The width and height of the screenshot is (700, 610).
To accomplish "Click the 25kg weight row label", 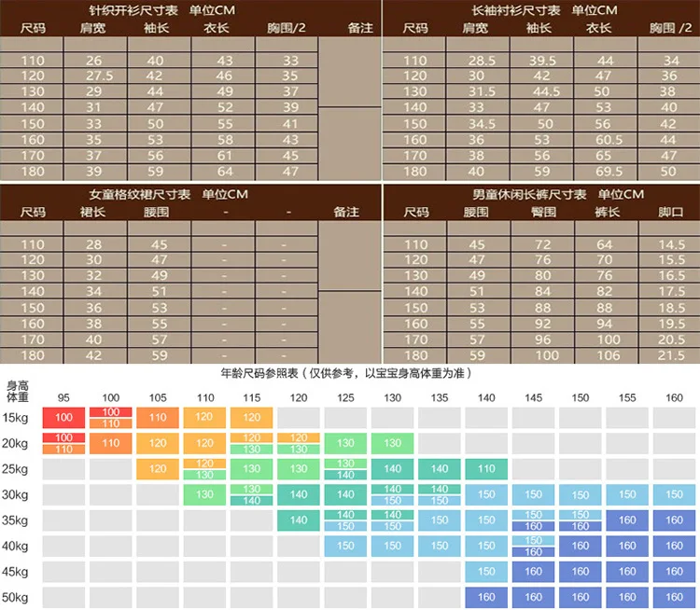I will (x=15, y=469).
